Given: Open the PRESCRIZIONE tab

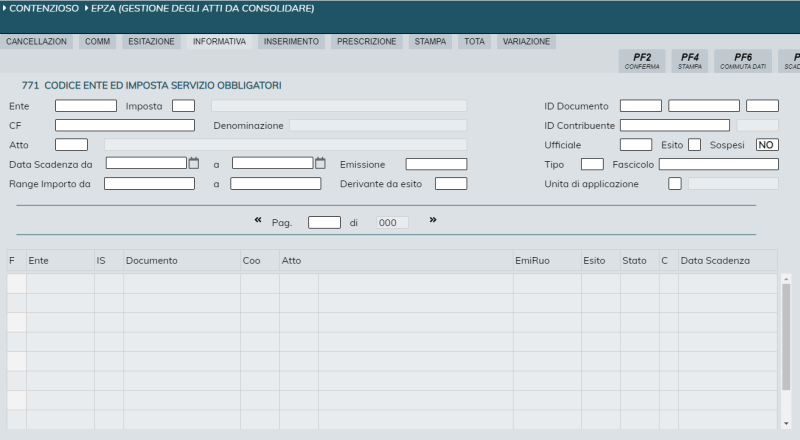Looking at the screenshot, I should coord(366,42).
